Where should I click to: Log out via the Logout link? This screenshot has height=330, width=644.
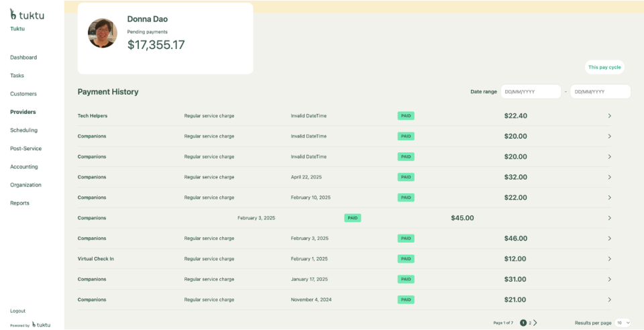pos(18,311)
